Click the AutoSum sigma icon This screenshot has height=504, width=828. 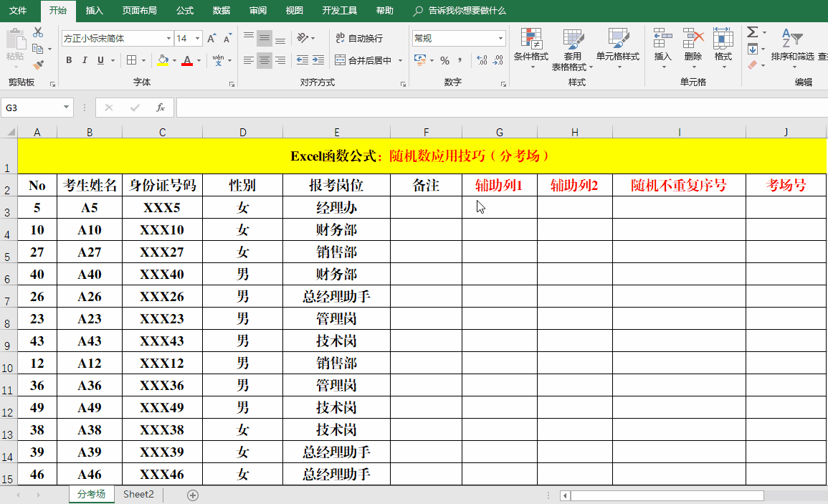[x=752, y=33]
